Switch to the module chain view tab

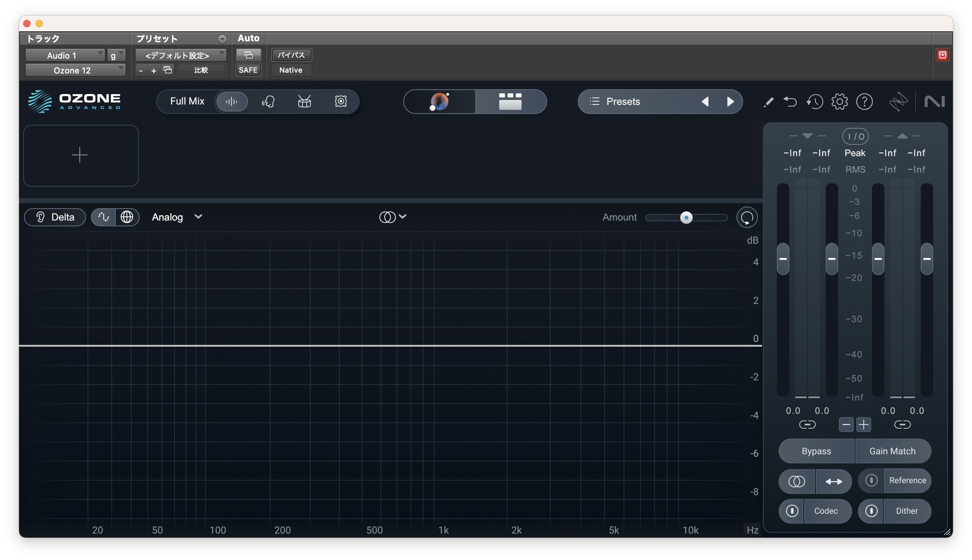[510, 102]
